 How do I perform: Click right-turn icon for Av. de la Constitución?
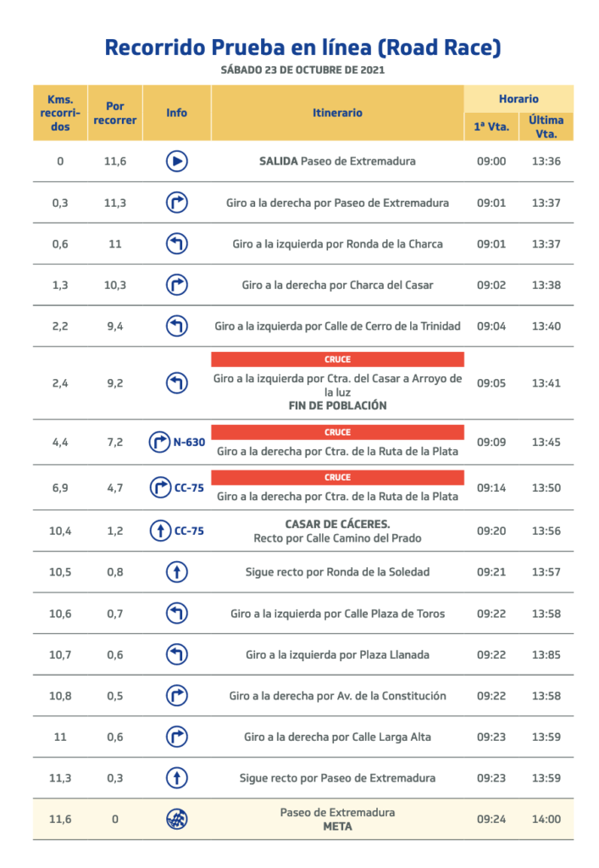176,696
